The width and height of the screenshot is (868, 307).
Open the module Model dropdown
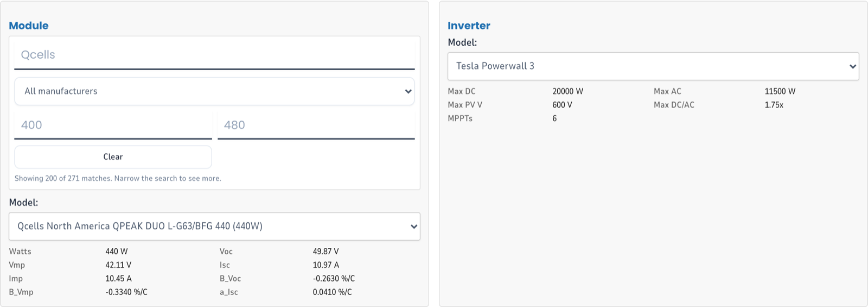(x=214, y=226)
